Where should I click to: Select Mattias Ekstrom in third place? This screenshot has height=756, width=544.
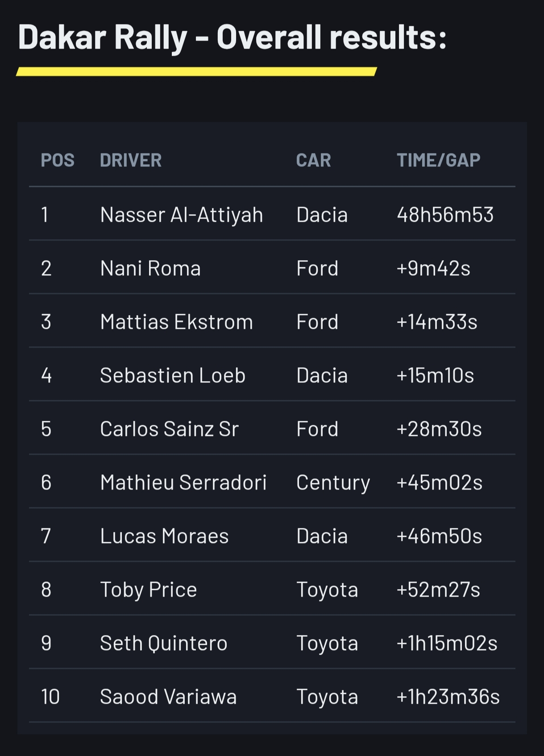(x=176, y=322)
